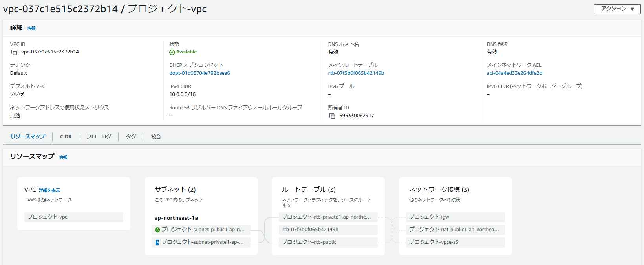The image size is (644, 265).
Task: Click the page title vpc-037c1e515c2372b14 / プロジェクト-vpc
Action: click(105, 9)
